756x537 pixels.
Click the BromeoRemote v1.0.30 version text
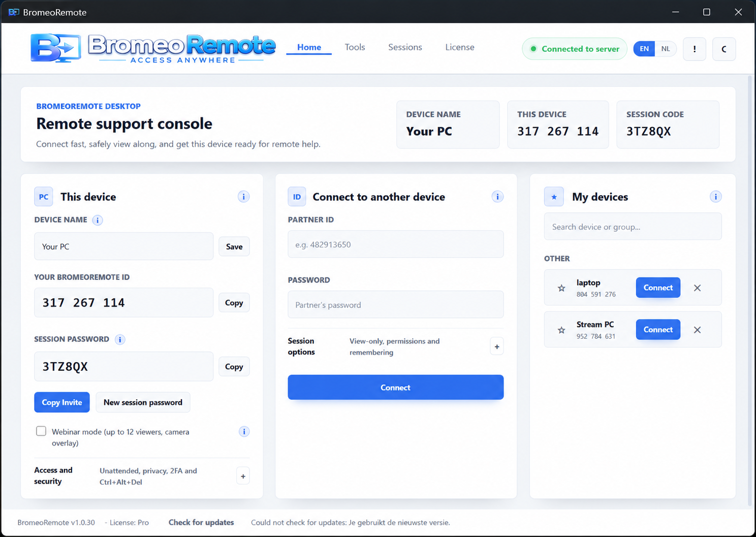[x=56, y=522]
